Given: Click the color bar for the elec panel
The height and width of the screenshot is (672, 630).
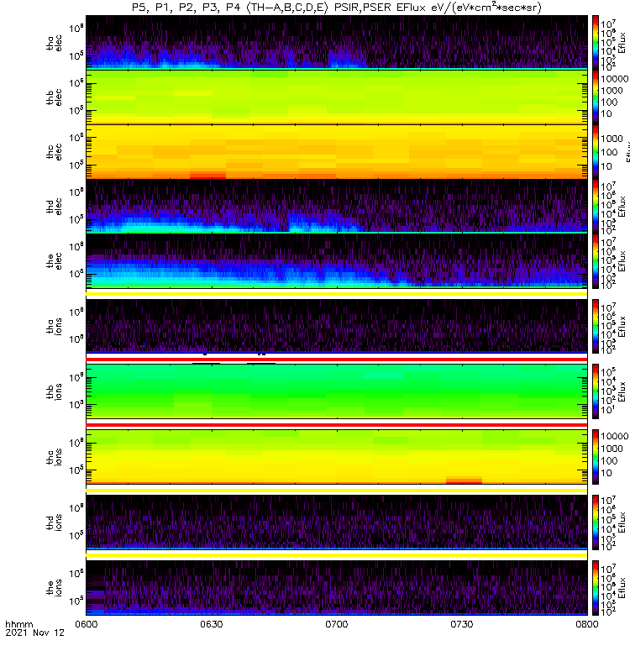Looking at the screenshot, I should click(x=596, y=261).
